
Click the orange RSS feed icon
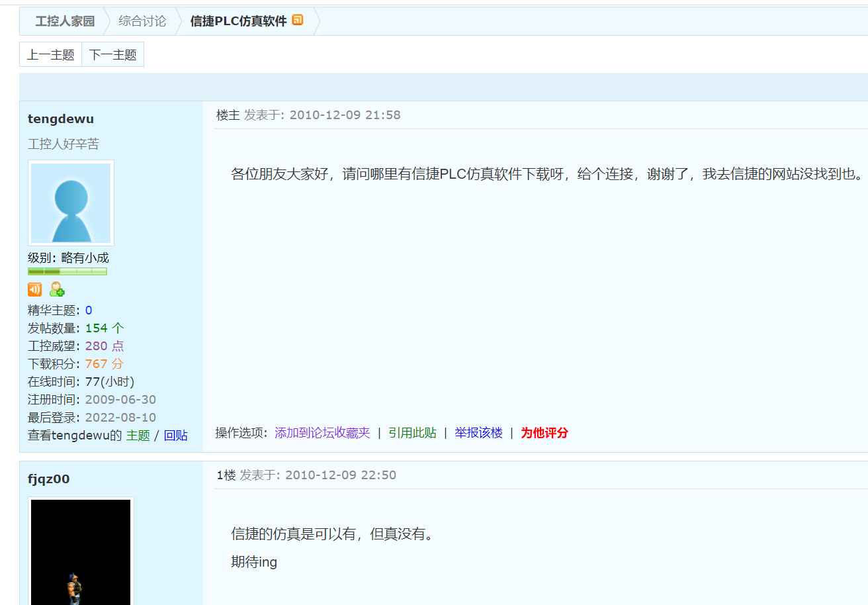click(x=298, y=20)
